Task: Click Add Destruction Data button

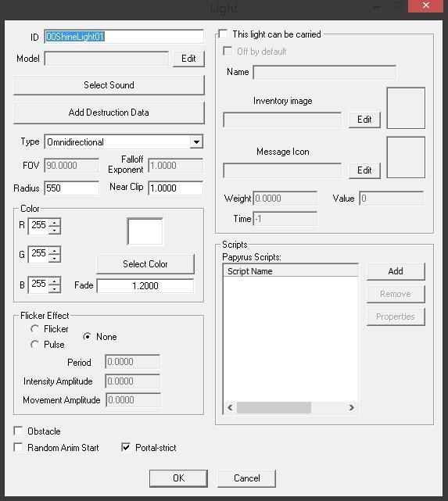Action: [x=109, y=113]
